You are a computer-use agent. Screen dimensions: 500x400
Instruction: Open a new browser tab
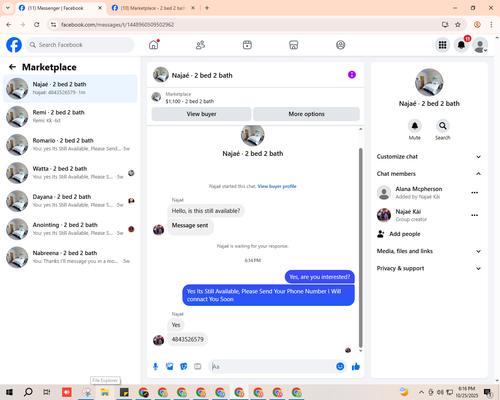[207, 8]
